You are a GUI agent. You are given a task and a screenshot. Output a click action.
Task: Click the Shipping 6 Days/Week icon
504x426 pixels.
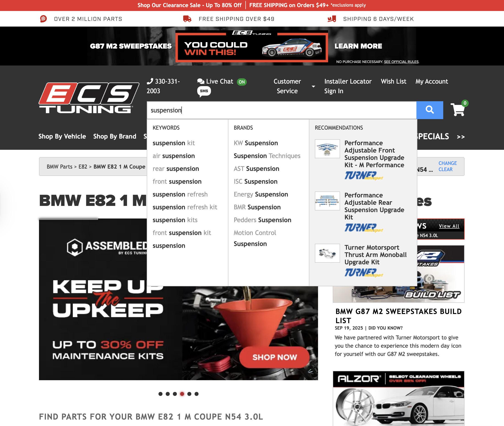click(x=331, y=19)
